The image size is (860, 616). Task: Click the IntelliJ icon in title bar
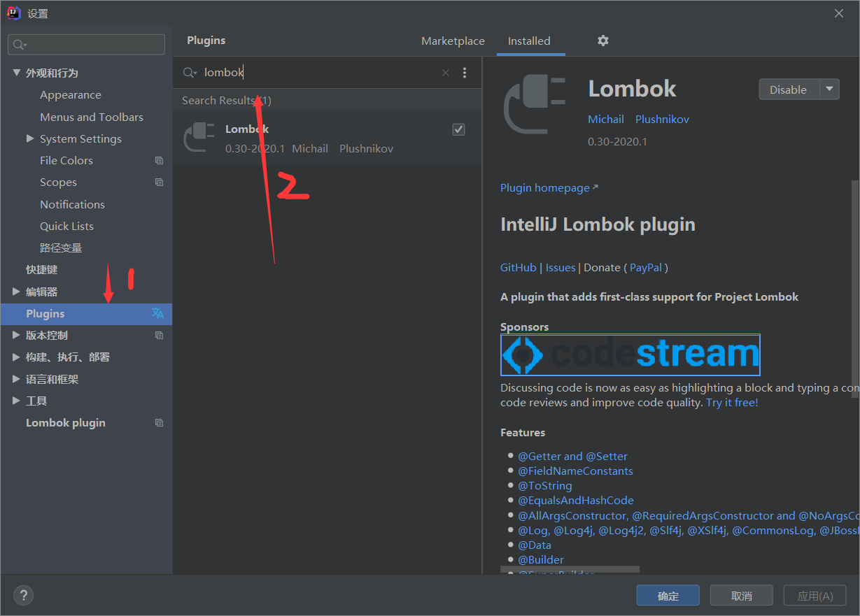click(x=13, y=13)
